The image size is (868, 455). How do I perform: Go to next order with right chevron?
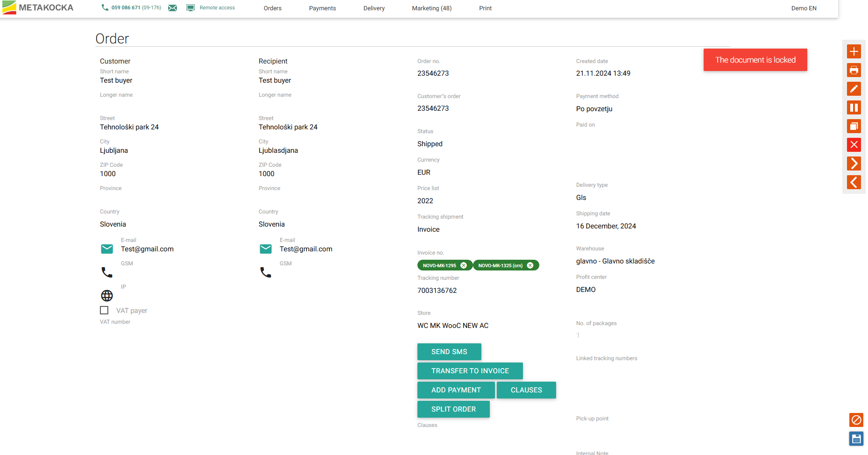[x=854, y=164]
